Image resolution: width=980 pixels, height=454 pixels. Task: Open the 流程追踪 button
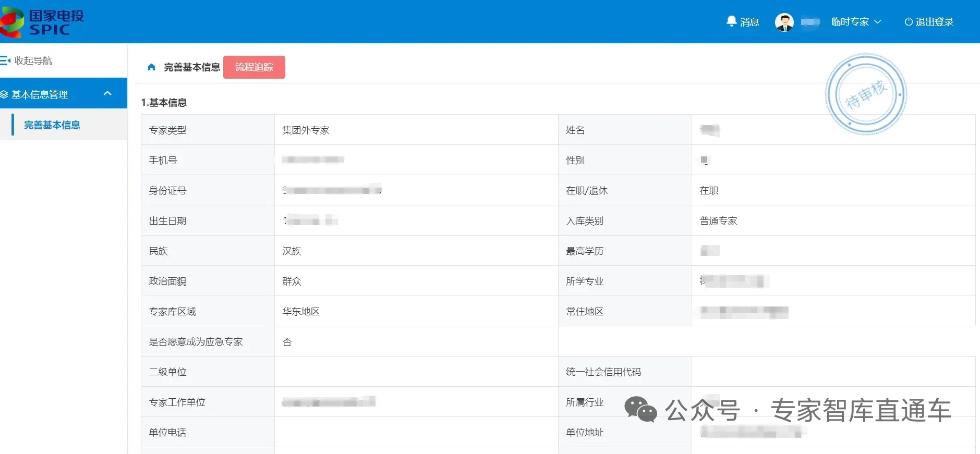(254, 67)
